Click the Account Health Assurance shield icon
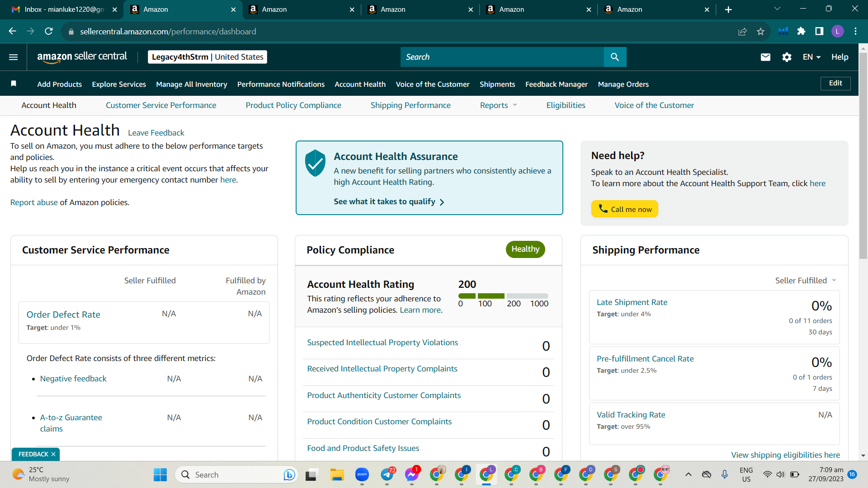868x488 pixels. (x=315, y=163)
